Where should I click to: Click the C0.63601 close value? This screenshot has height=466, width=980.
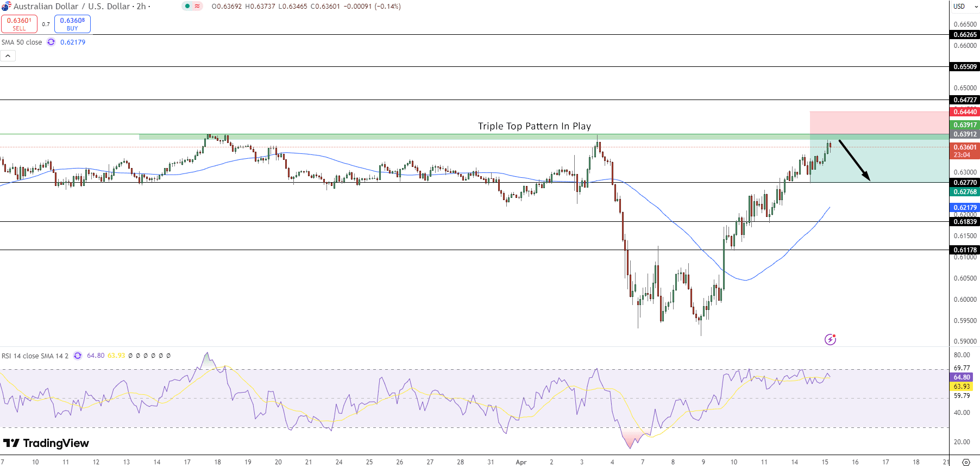(x=325, y=7)
